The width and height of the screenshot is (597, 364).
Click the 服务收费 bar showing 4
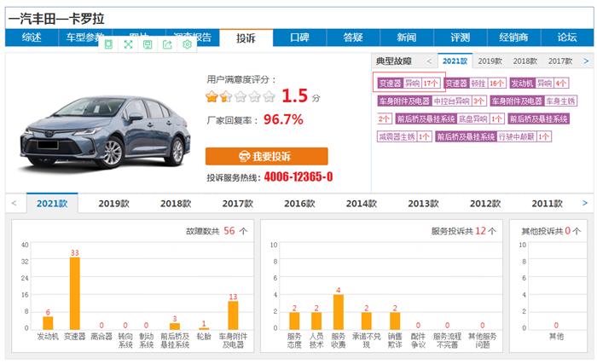[338, 312]
